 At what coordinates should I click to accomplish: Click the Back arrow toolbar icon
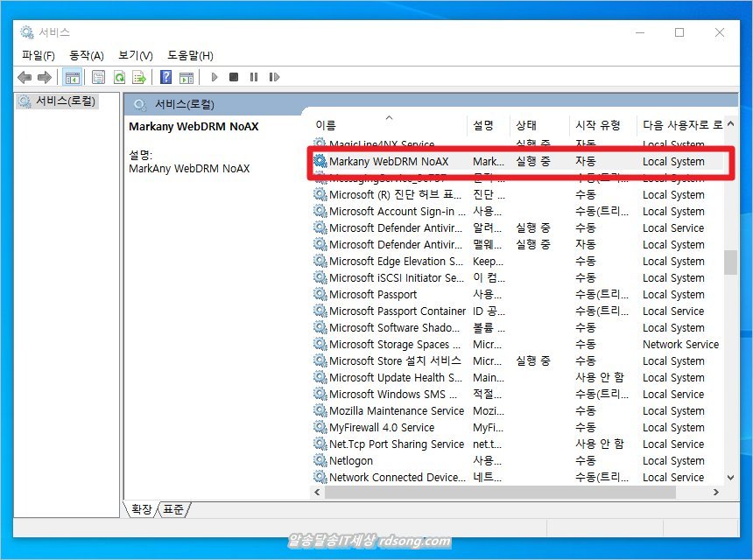coord(25,77)
